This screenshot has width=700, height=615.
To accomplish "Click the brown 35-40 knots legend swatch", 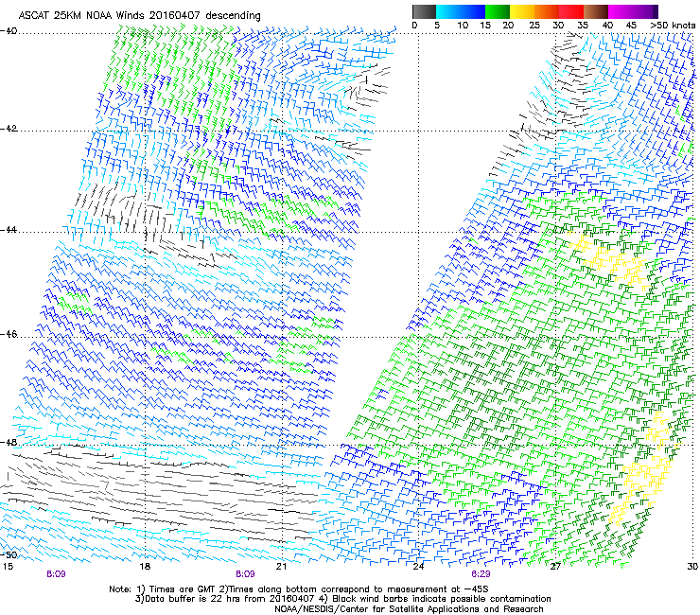I will pos(596,11).
